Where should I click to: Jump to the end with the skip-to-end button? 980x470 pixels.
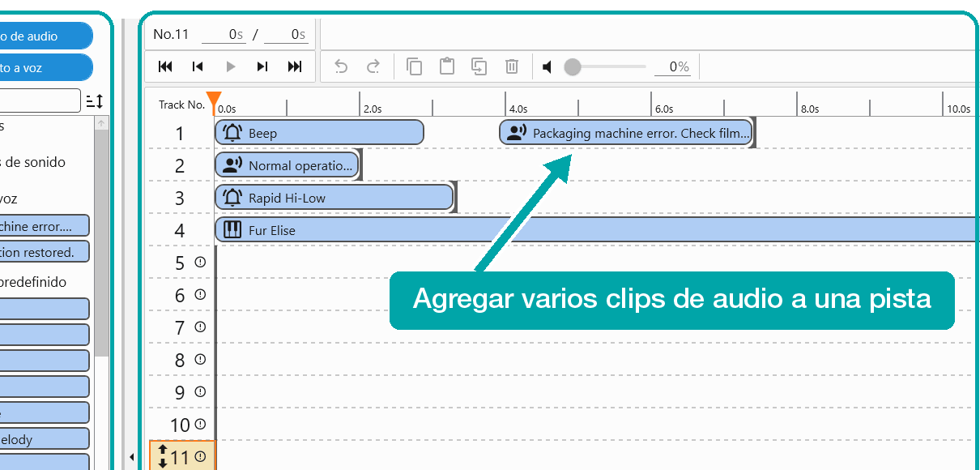[295, 66]
